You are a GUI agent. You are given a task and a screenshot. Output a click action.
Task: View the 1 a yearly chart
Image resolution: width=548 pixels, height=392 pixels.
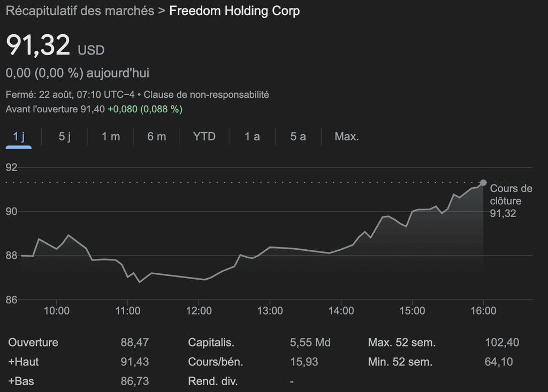[x=252, y=136]
